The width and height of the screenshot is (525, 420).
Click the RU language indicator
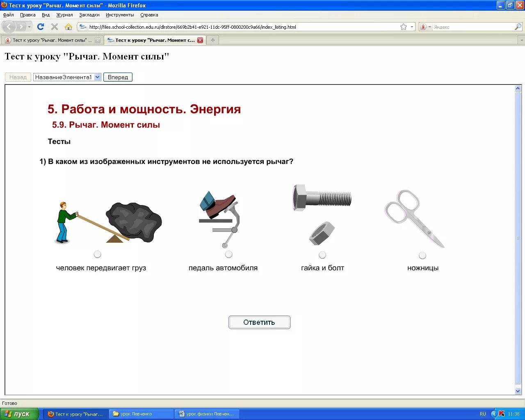point(483,414)
